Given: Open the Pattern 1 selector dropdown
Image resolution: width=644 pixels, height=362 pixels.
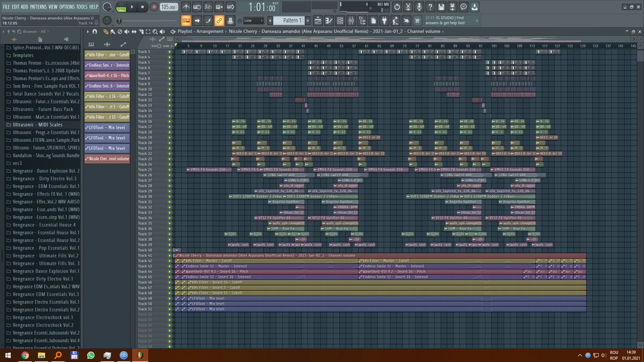Looking at the screenshot, I should pyautogui.click(x=289, y=21).
